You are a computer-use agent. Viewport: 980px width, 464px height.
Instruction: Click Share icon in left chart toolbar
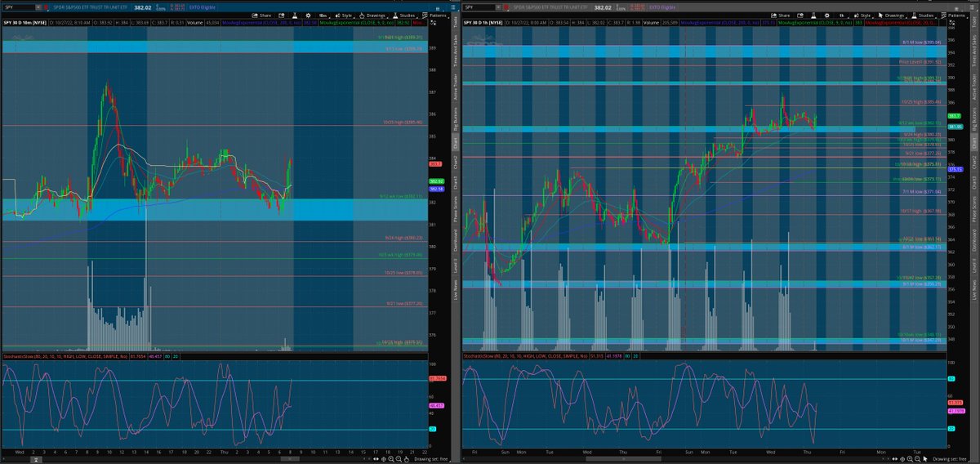point(261,16)
